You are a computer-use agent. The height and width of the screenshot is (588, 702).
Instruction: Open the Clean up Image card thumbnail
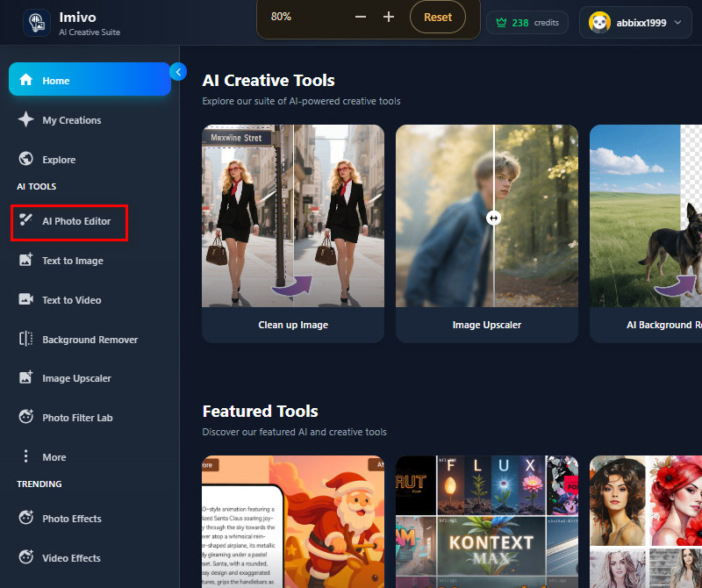tap(293, 216)
